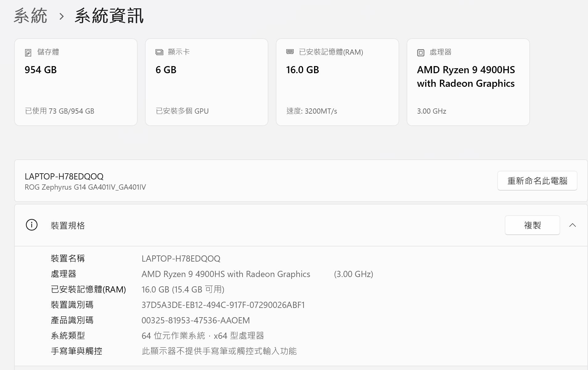Click the 系統資訊 page title
Viewport: 588px width, 370px height.
point(109,16)
